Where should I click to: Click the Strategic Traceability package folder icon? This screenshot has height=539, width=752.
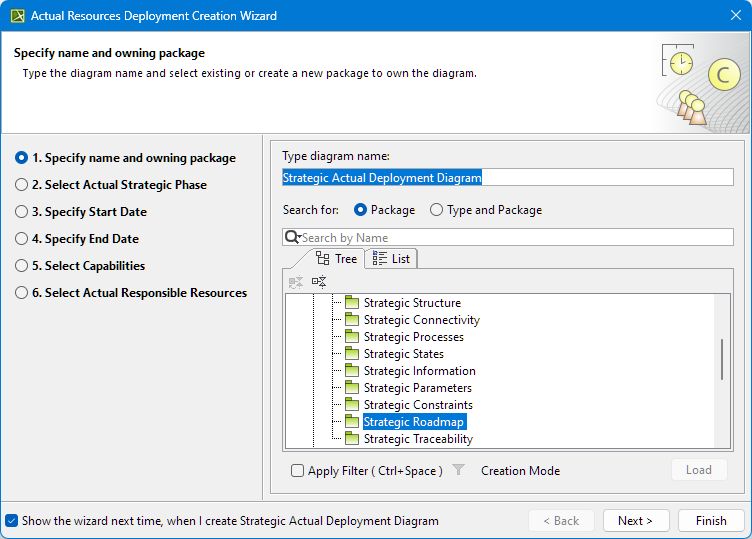click(351, 439)
